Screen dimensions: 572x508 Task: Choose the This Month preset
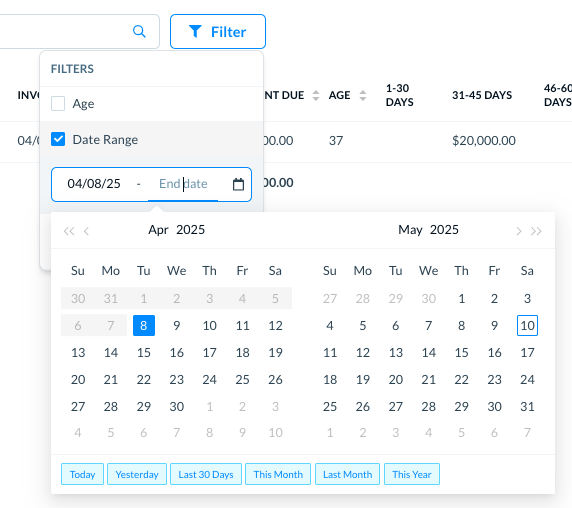(x=278, y=474)
